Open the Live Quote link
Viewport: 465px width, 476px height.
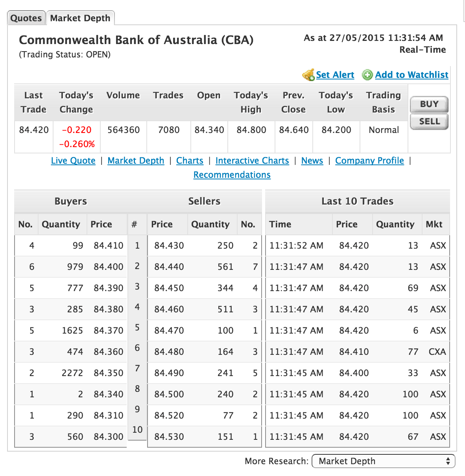coord(73,161)
